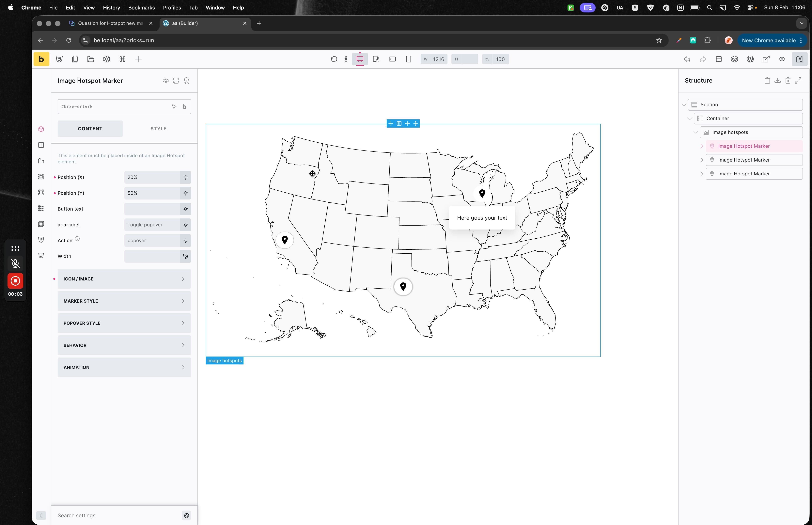Toggle the eye icon in Image Hotspot Marker header
Screen dimensions: 812x525
166,81
